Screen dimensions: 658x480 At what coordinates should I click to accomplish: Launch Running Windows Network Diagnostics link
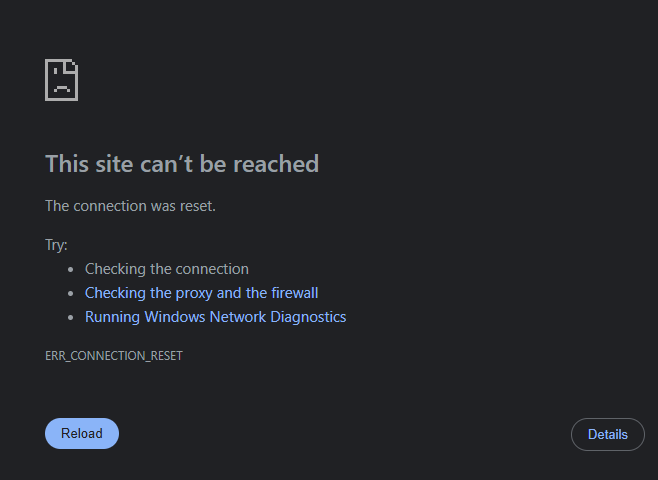215,317
